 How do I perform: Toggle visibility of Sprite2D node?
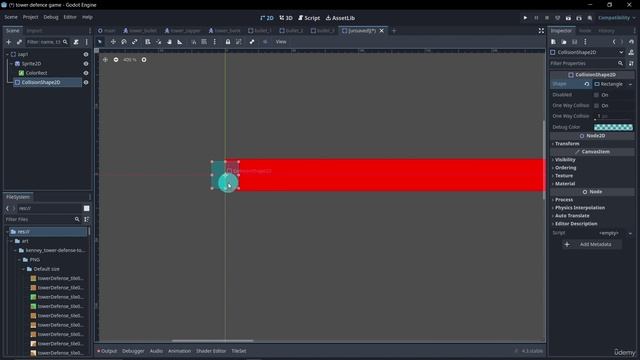pyautogui.click(x=86, y=64)
